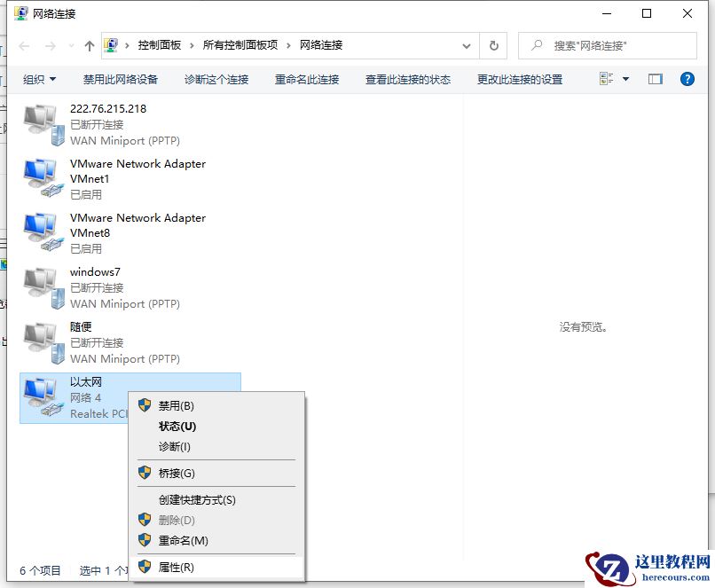Open the address bar history dropdown arrow
Image resolution: width=715 pixels, height=588 pixels.
pyautogui.click(x=467, y=45)
